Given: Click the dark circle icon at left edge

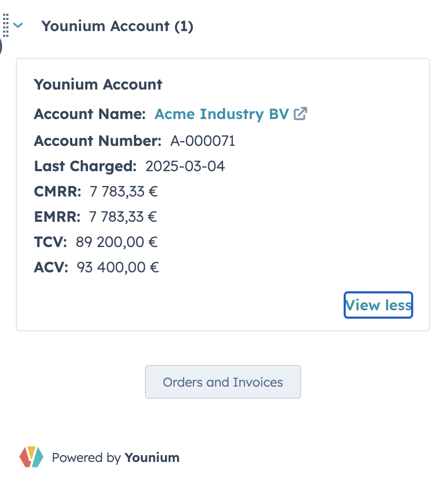Looking at the screenshot, I should pos(1,46).
